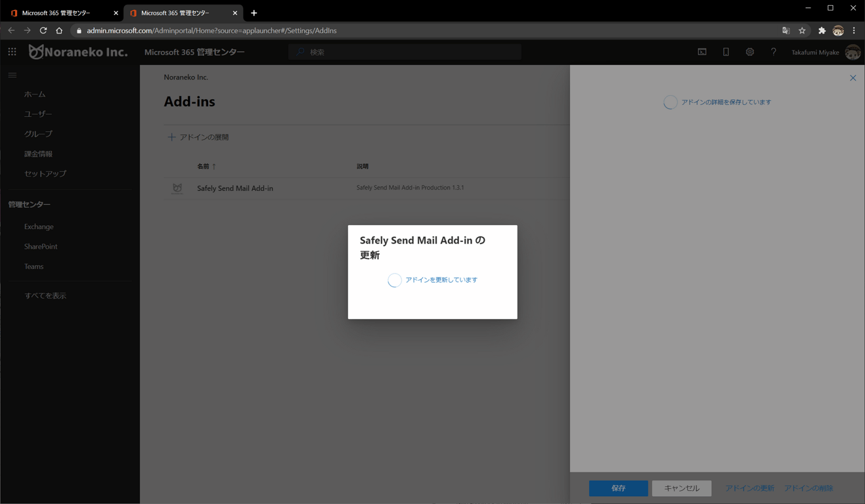
Task: Click the アドインの削除 link
Action: tap(809, 488)
